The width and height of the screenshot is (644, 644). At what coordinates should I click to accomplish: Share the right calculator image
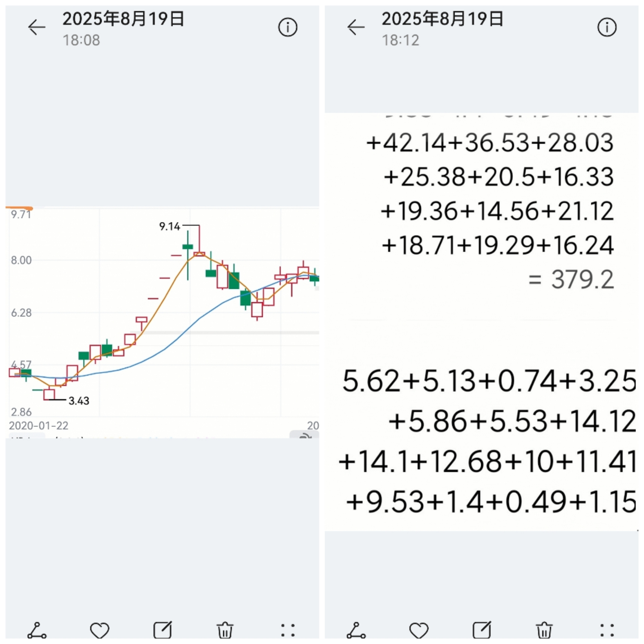(x=356, y=630)
